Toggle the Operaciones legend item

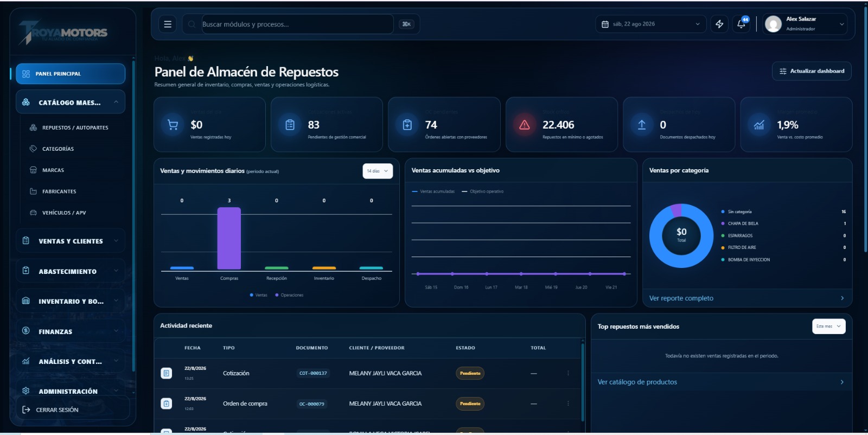[x=289, y=295]
